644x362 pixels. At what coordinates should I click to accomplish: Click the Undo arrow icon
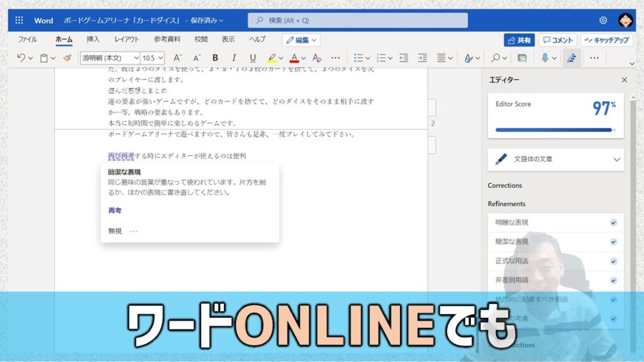pyautogui.click(x=21, y=58)
